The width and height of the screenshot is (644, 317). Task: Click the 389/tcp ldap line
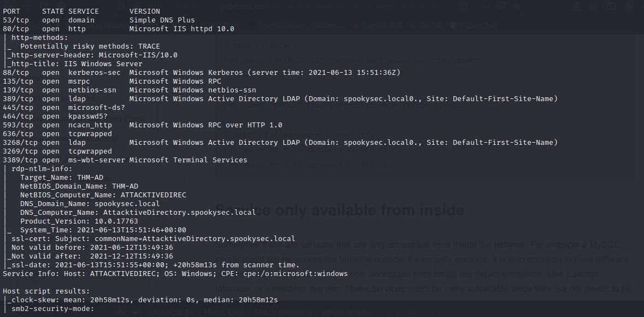[x=280, y=99]
